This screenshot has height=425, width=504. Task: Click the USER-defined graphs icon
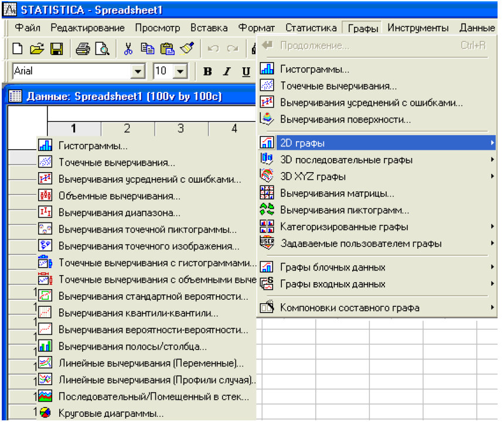[x=267, y=243]
